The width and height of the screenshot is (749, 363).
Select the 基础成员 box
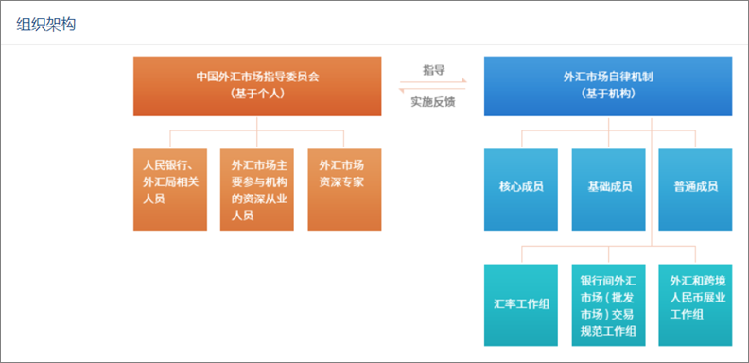point(609,190)
